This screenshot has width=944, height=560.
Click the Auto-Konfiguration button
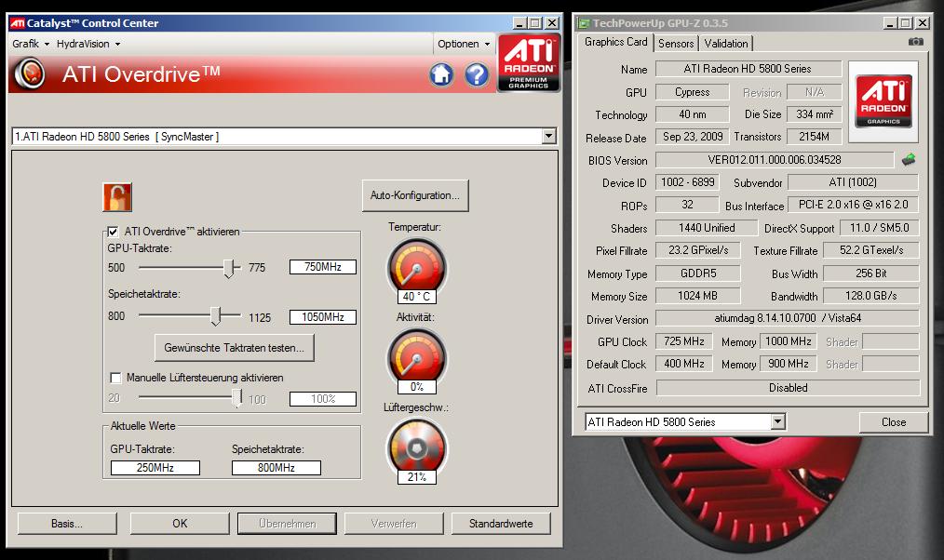[415, 195]
